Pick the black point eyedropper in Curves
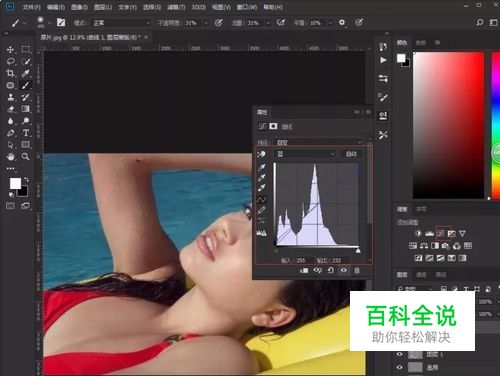The width and height of the screenshot is (500, 376). click(262, 167)
